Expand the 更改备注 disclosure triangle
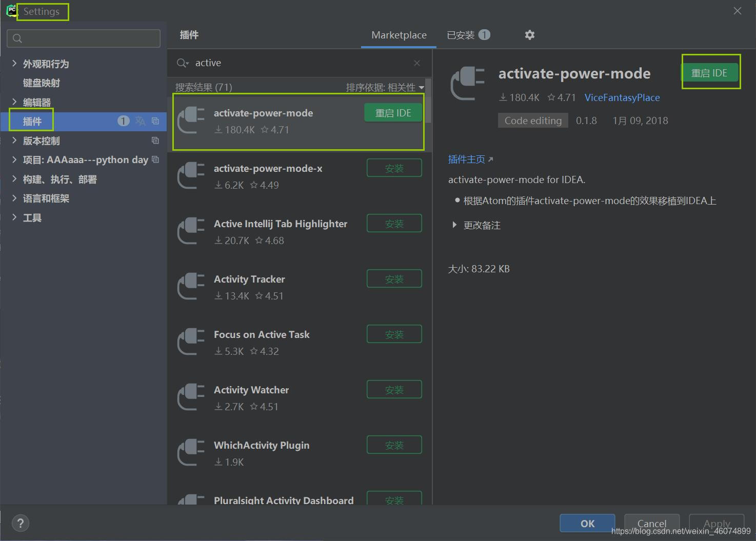Screen dimensions: 756x541 (x=454, y=225)
